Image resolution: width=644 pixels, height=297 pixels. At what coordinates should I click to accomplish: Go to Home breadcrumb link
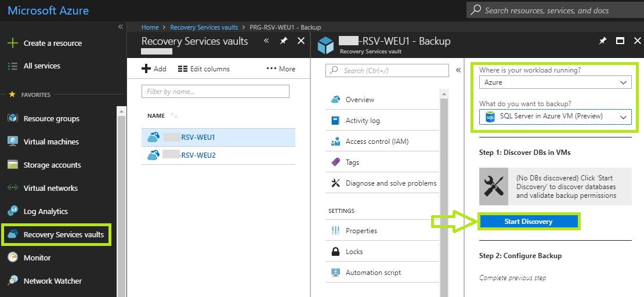tap(150, 27)
